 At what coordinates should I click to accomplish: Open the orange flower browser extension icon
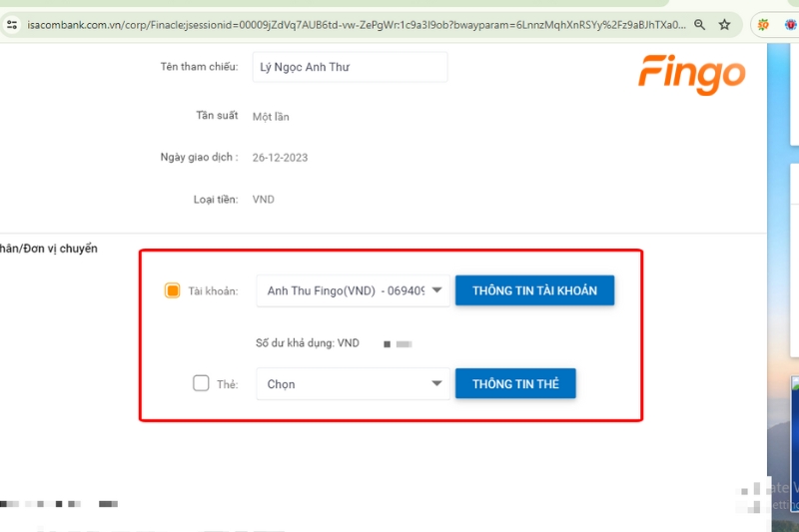(763, 24)
